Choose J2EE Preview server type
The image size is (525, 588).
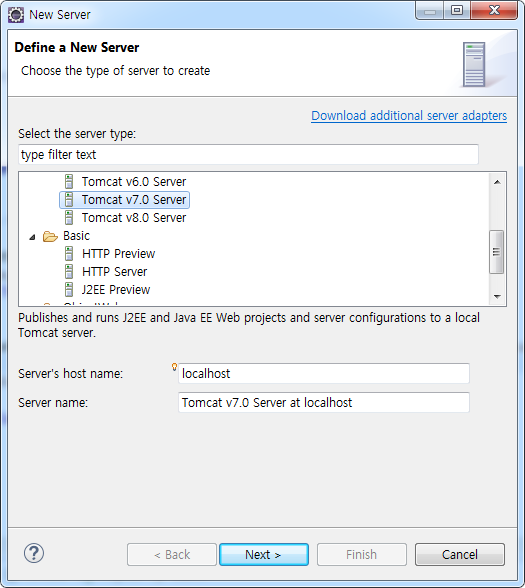pos(116,290)
